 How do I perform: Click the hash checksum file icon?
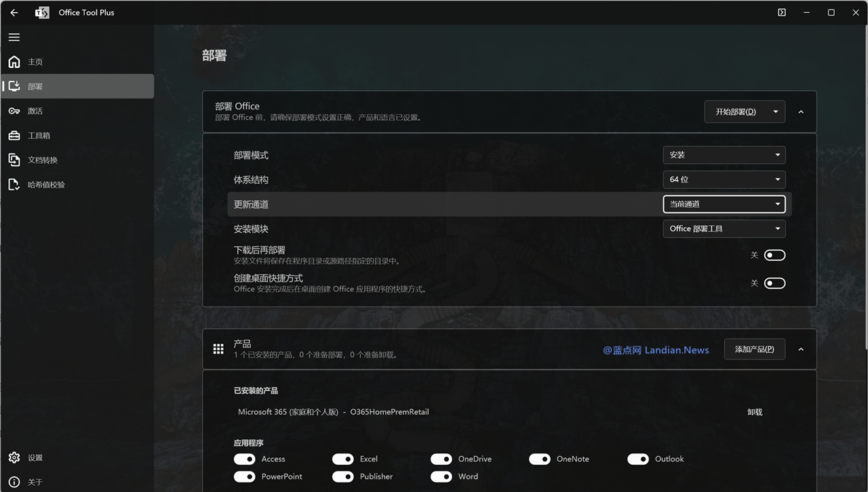coord(14,184)
